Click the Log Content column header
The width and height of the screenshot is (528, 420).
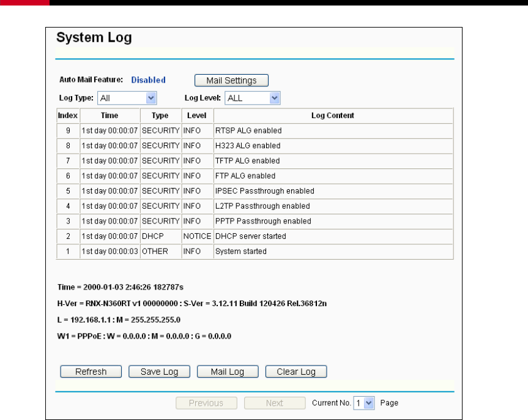pos(333,116)
